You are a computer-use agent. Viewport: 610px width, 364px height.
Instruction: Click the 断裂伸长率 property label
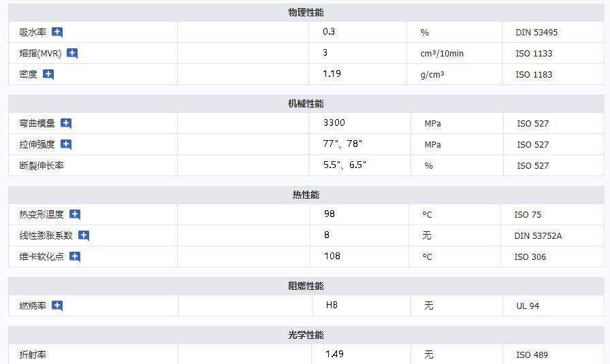42,165
